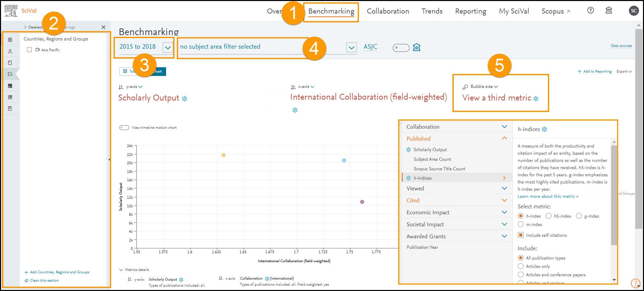Screen dimensions: 644x291
Task: Tick the Asia Pacific checkbox
Action: pyautogui.click(x=29, y=50)
